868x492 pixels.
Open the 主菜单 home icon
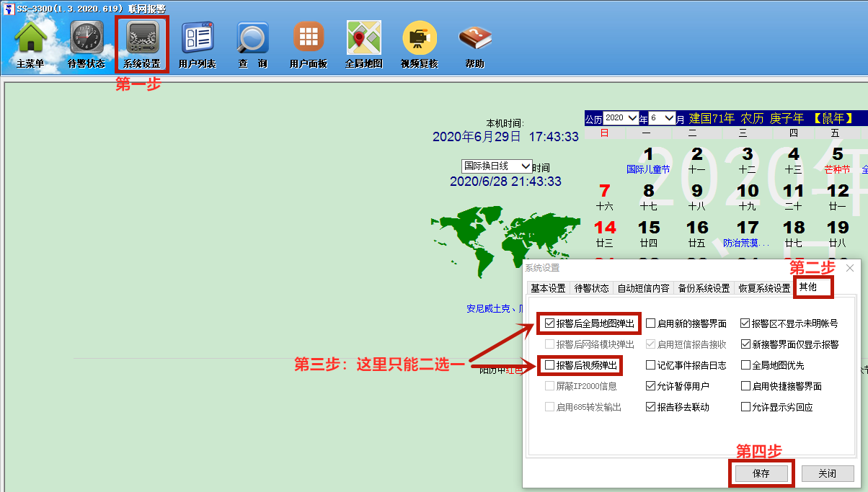pyautogui.click(x=30, y=43)
